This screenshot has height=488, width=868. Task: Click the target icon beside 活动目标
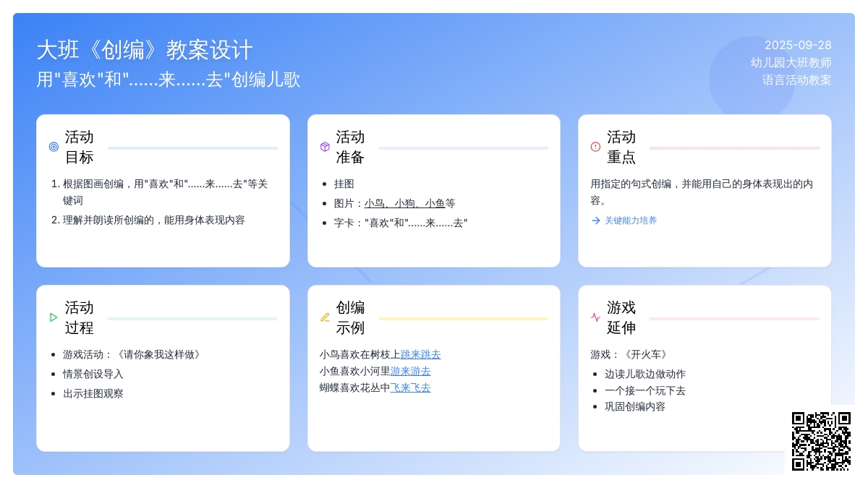(x=54, y=147)
